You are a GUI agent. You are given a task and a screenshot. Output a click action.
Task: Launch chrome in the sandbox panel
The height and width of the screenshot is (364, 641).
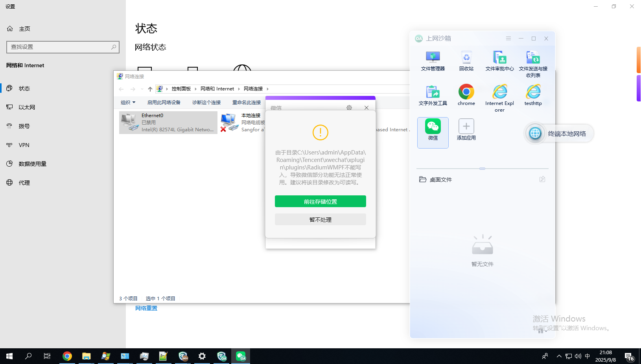(466, 92)
